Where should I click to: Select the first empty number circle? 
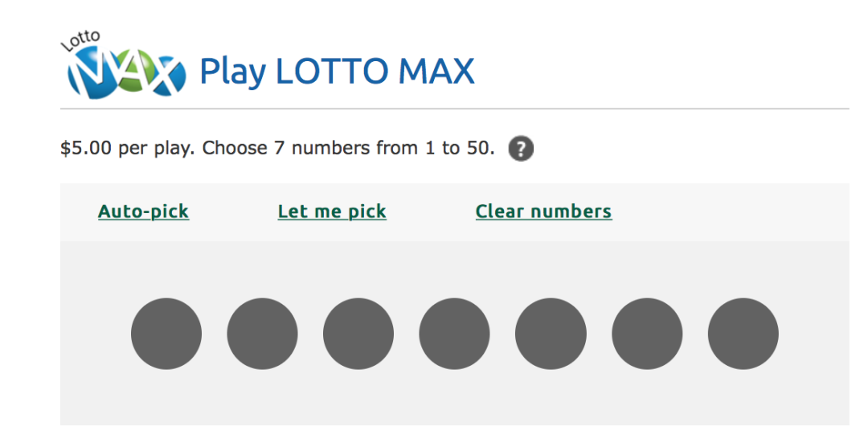166,334
